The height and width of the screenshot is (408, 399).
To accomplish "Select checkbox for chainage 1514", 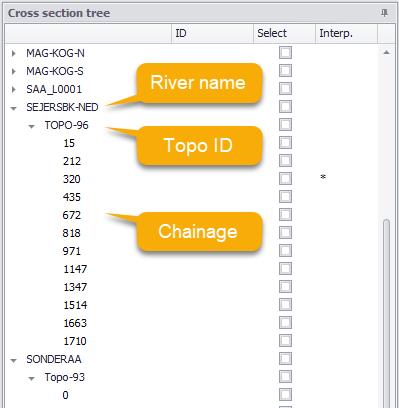I will pyautogui.click(x=285, y=305).
